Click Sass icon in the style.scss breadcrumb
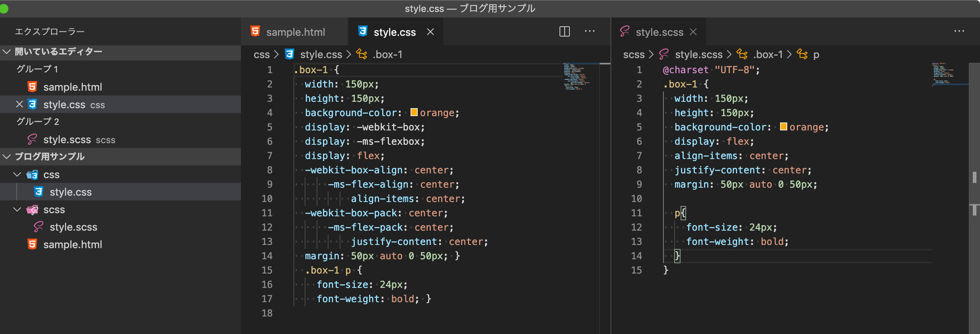 click(664, 54)
